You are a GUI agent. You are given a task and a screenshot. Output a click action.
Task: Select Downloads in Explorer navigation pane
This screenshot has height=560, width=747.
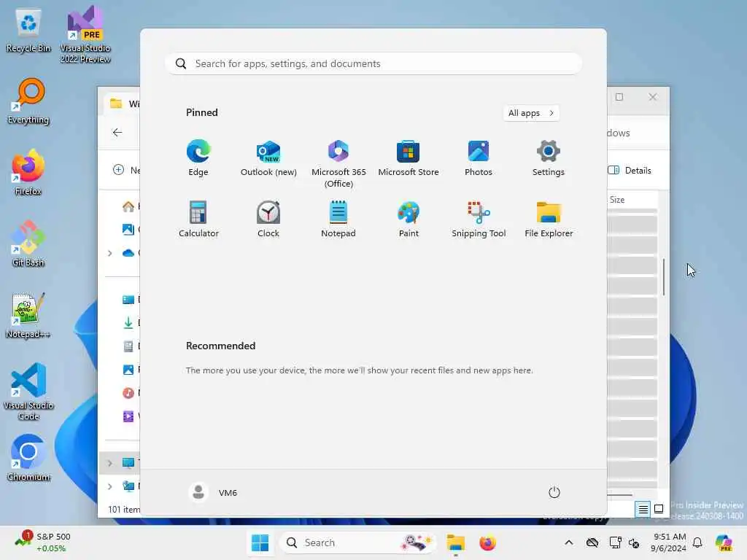click(128, 323)
